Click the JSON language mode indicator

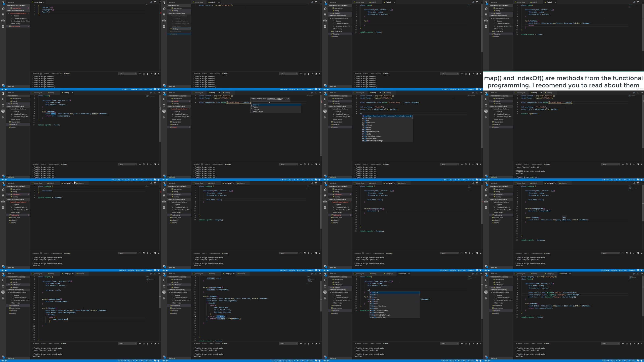[x=151, y=89]
